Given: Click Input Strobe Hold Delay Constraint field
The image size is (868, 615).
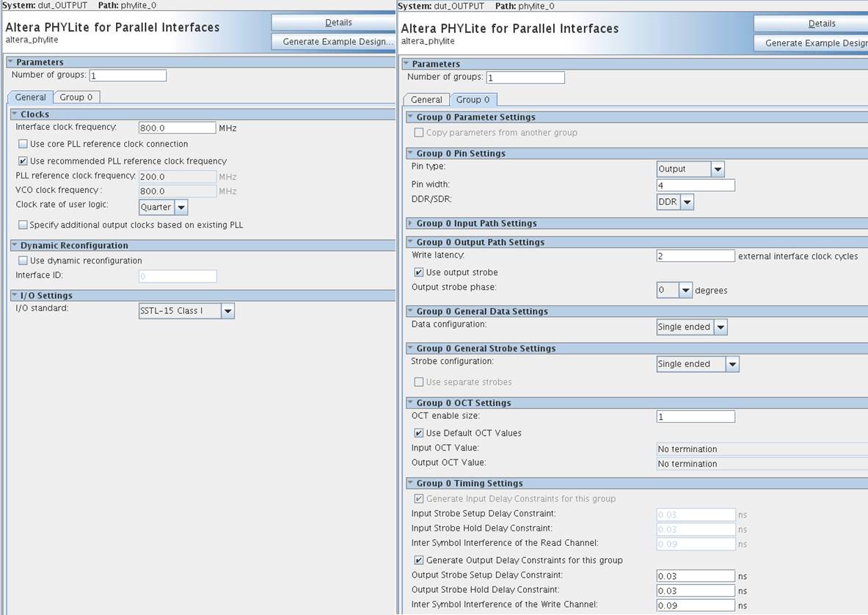Looking at the screenshot, I should (x=696, y=529).
